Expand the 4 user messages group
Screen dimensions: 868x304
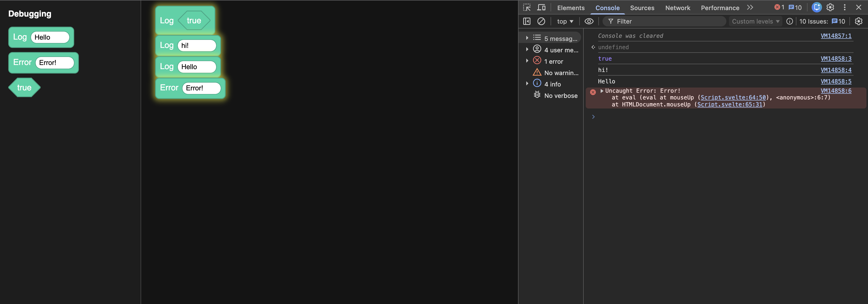527,50
